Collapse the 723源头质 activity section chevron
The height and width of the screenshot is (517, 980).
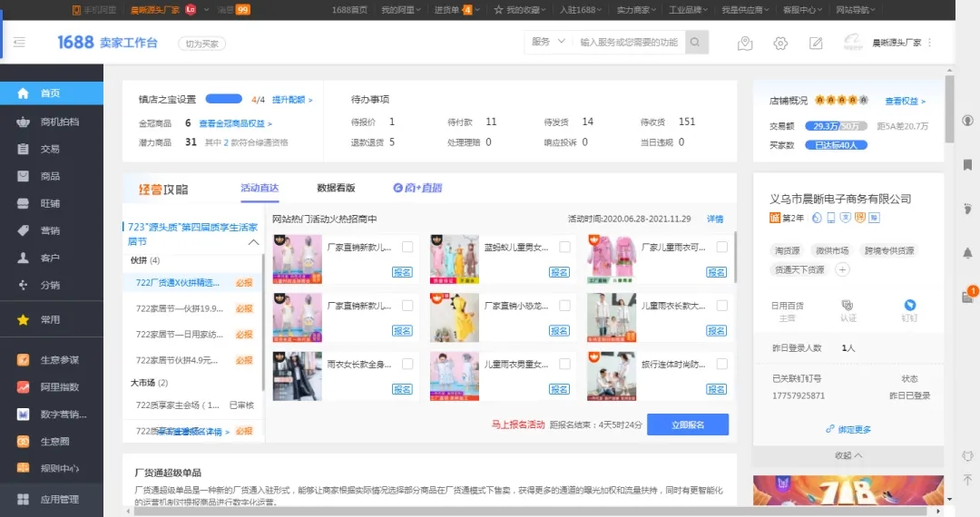(253, 242)
